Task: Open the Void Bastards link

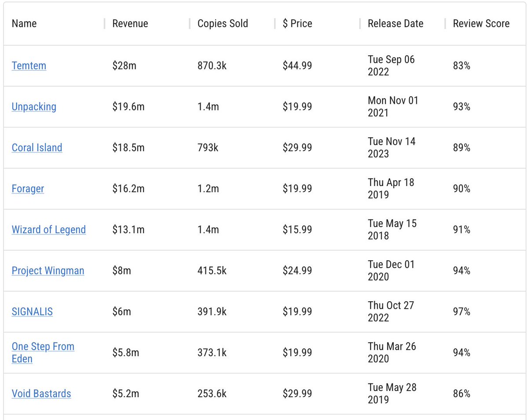Action: point(41,393)
